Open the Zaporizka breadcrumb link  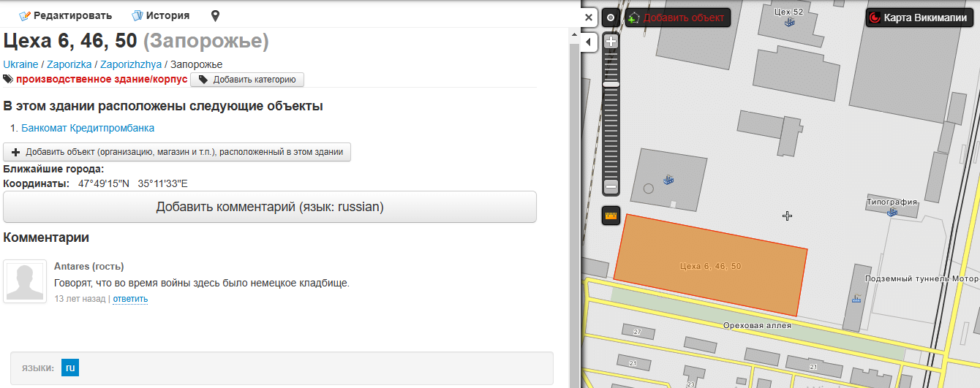click(x=69, y=64)
